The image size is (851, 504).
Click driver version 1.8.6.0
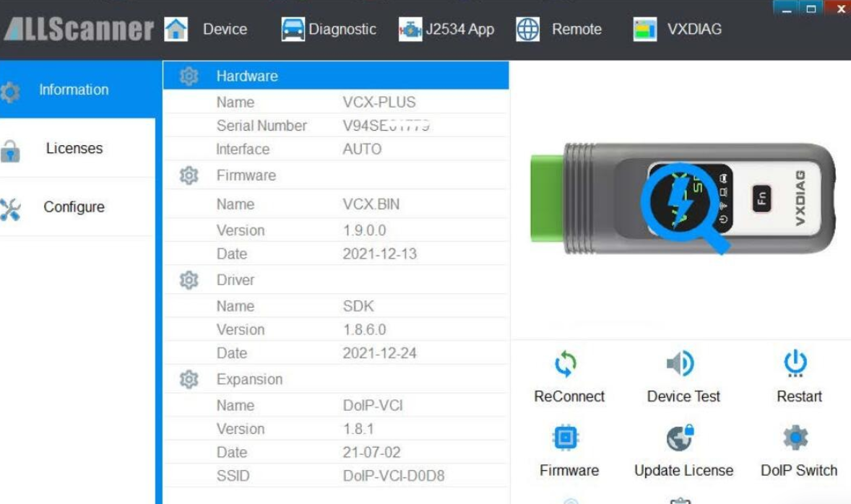(x=364, y=329)
